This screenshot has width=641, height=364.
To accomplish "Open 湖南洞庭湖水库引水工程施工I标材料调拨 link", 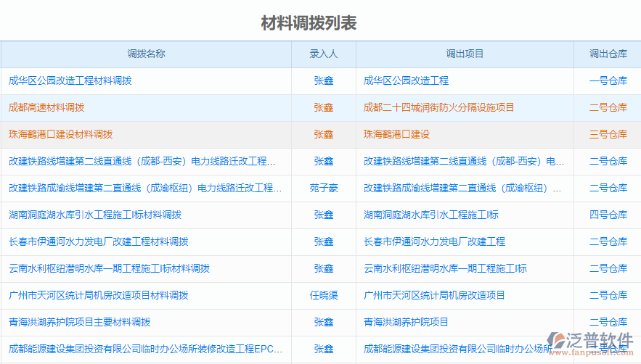I will click(95, 215).
